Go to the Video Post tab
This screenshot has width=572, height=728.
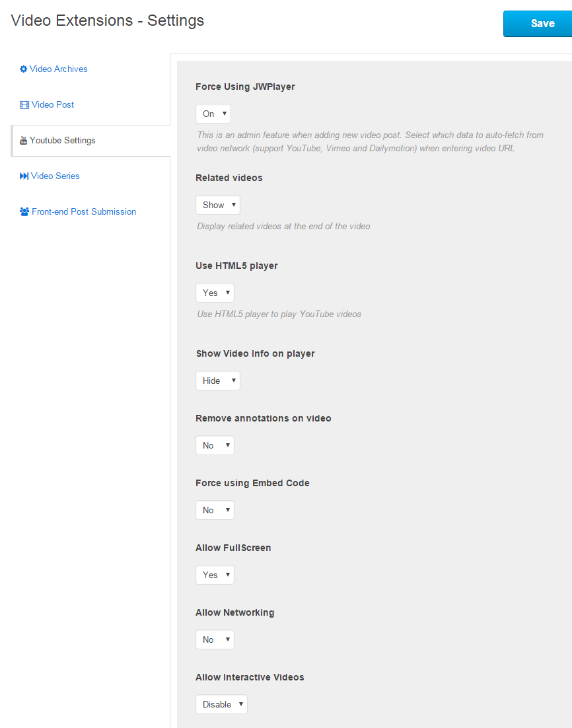coord(53,105)
